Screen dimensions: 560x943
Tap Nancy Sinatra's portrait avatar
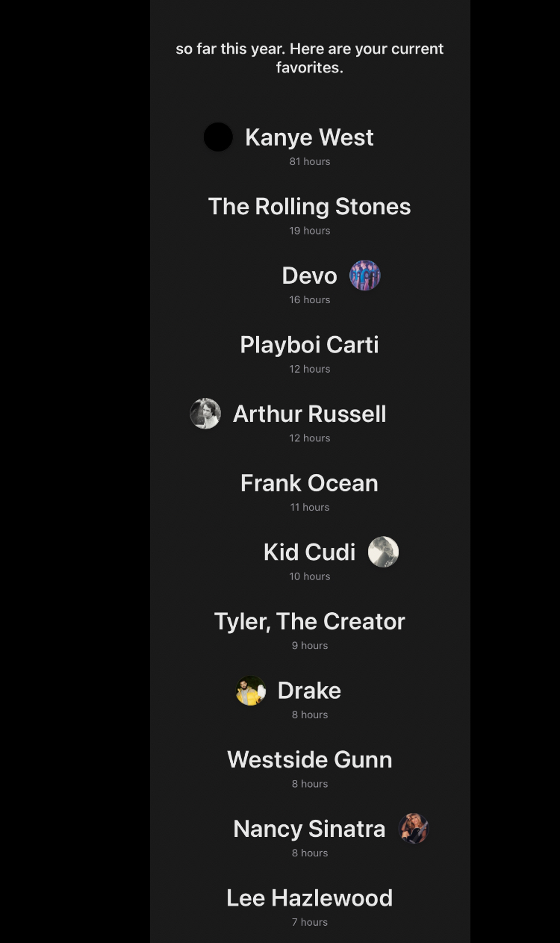tap(414, 829)
